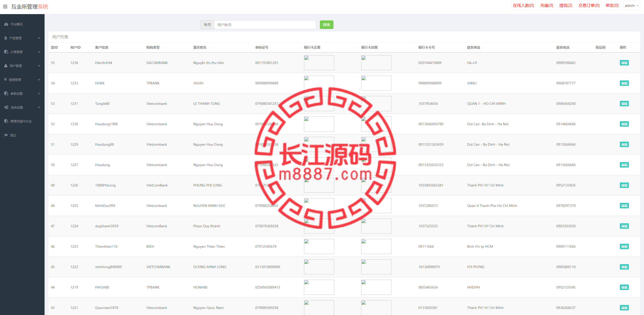
Task: Open 用户管理 menu item
Action: (22, 66)
